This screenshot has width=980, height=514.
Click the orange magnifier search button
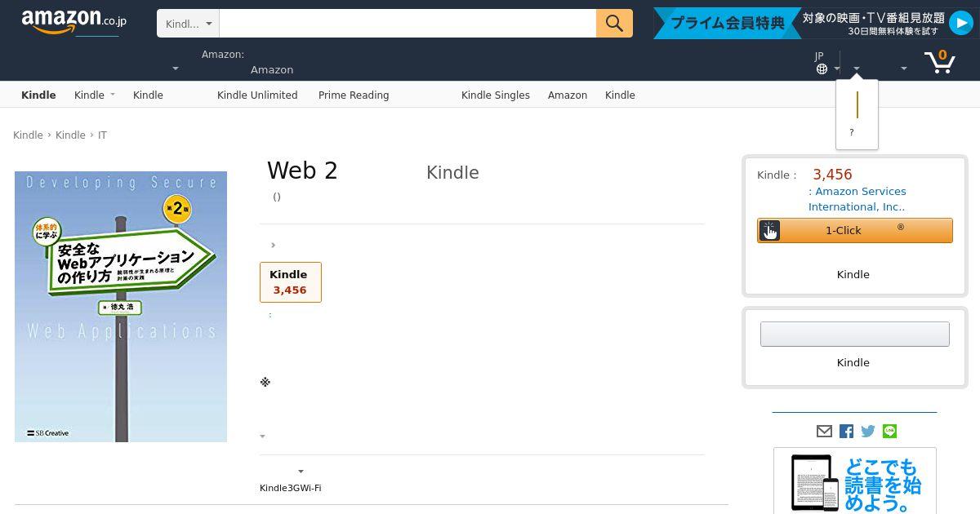pos(614,23)
